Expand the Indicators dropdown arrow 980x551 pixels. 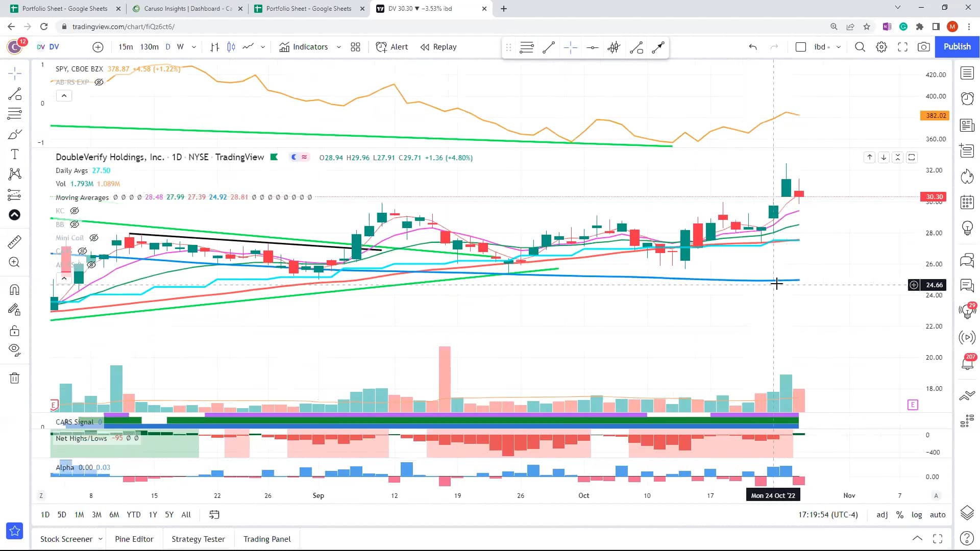(x=338, y=46)
